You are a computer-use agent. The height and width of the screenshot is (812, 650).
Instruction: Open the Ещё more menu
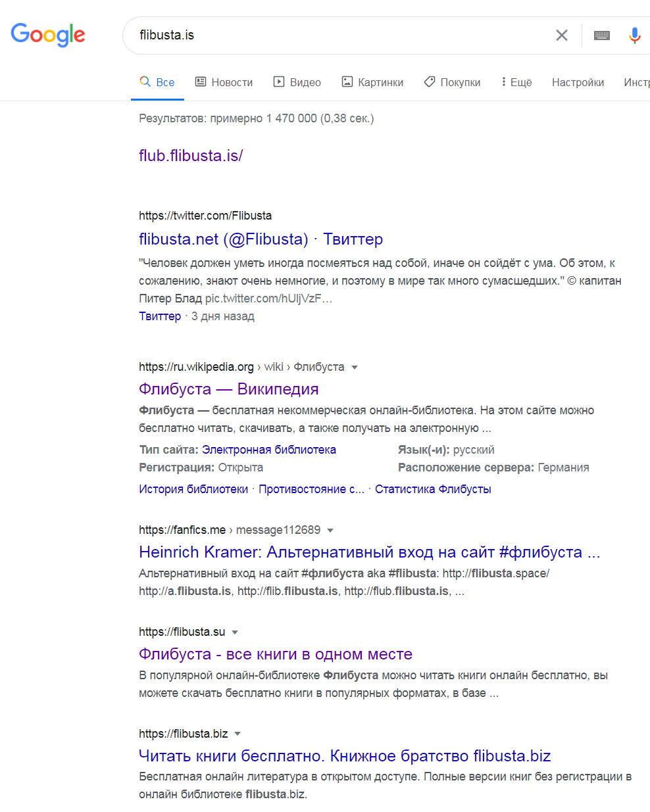[516, 82]
